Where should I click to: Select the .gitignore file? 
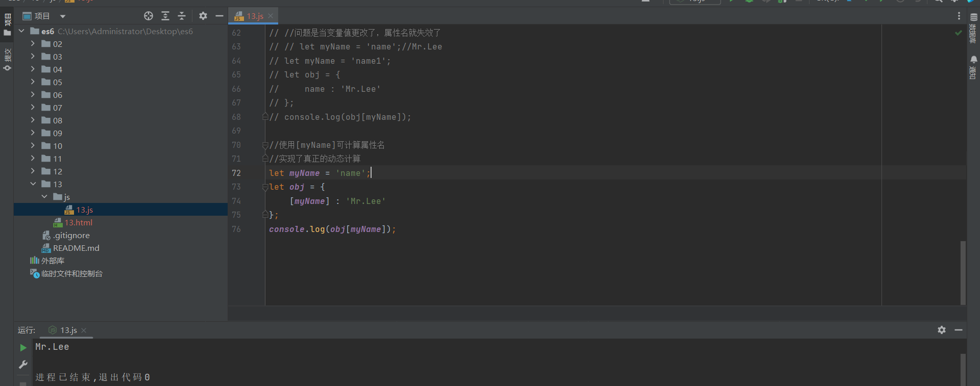point(66,235)
